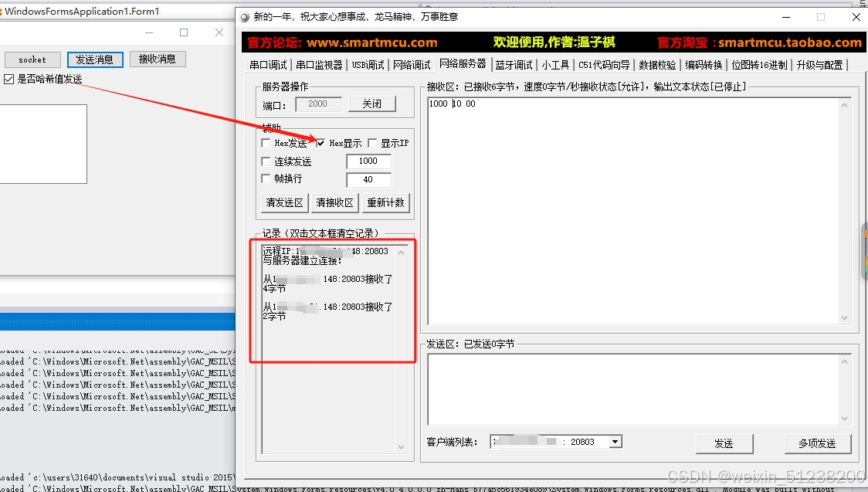
Task: Click 发送消息 button in Form1
Action: (95, 59)
